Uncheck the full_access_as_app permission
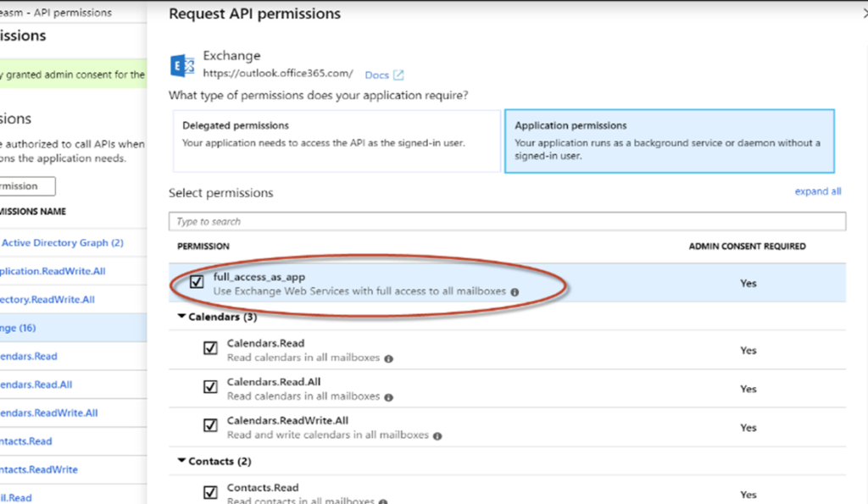 click(196, 282)
